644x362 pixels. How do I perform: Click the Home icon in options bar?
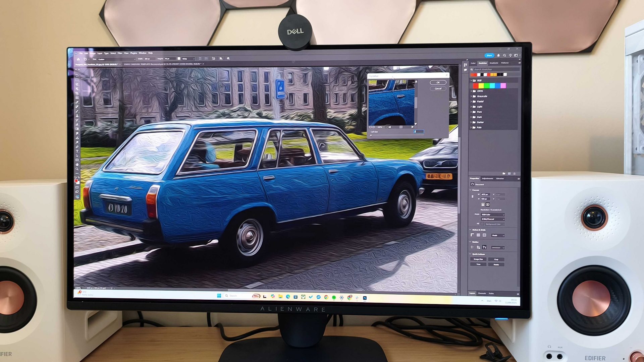click(x=78, y=59)
